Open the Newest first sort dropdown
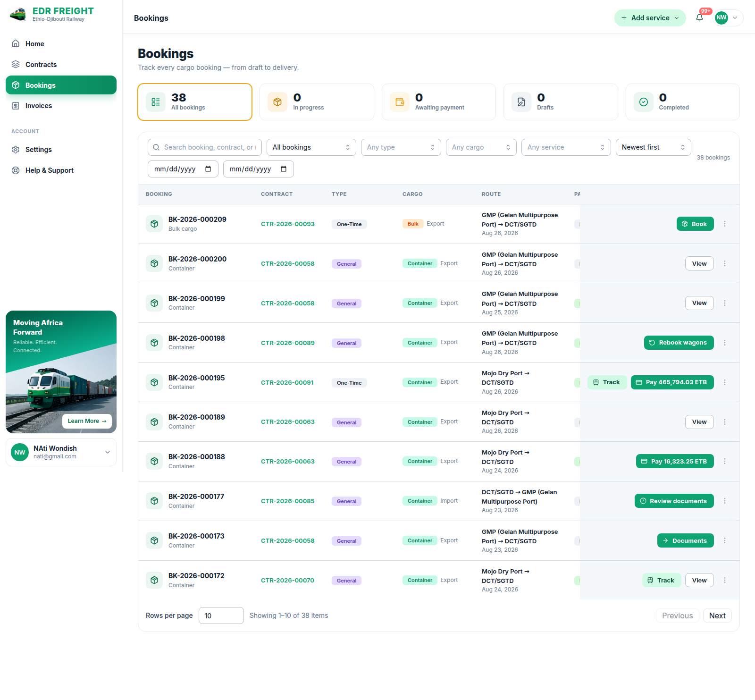The width and height of the screenshot is (755, 700). [x=654, y=147]
